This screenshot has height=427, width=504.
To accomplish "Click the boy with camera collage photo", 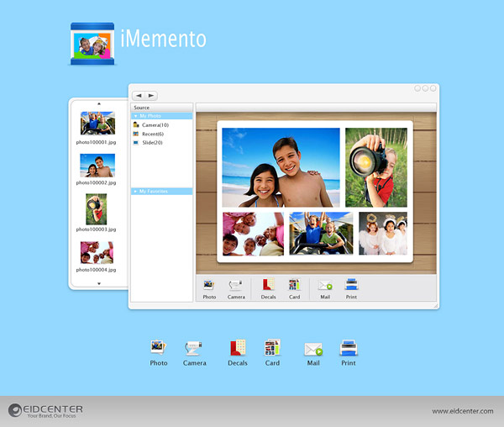I will pyautogui.click(x=376, y=167).
